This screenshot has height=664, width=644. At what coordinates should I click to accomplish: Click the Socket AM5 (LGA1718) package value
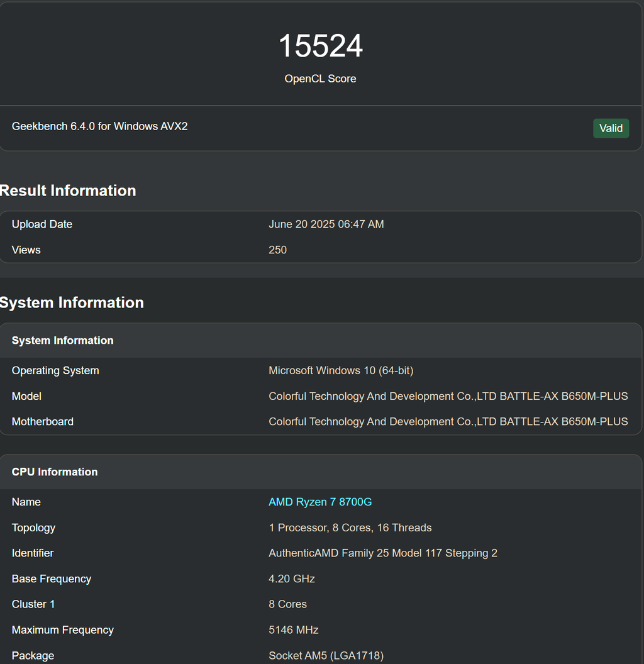[x=326, y=655]
